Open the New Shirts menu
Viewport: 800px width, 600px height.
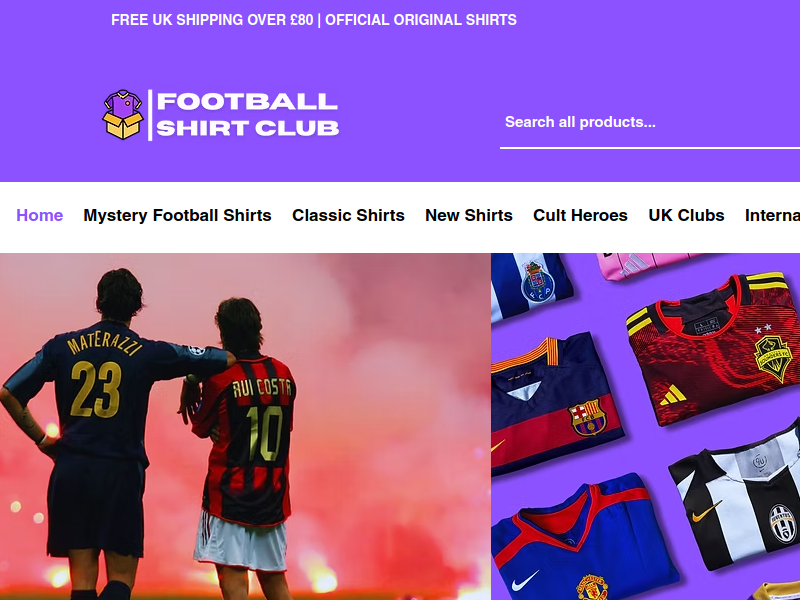click(469, 215)
